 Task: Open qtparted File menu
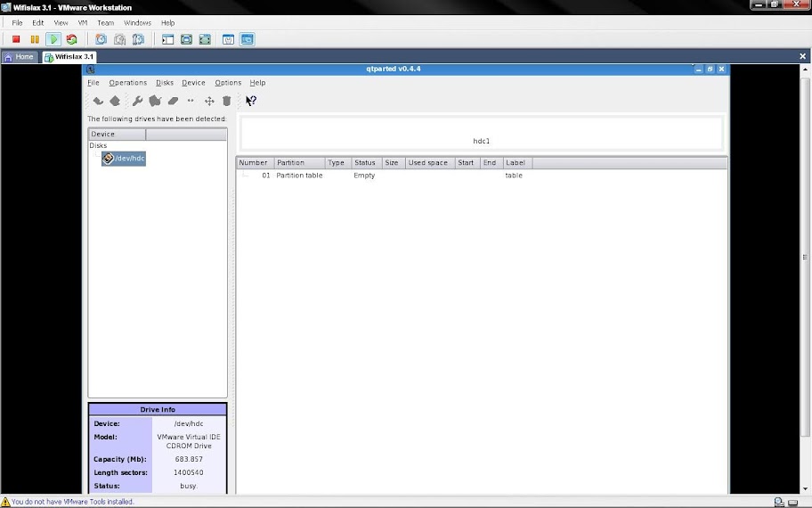pyautogui.click(x=93, y=82)
